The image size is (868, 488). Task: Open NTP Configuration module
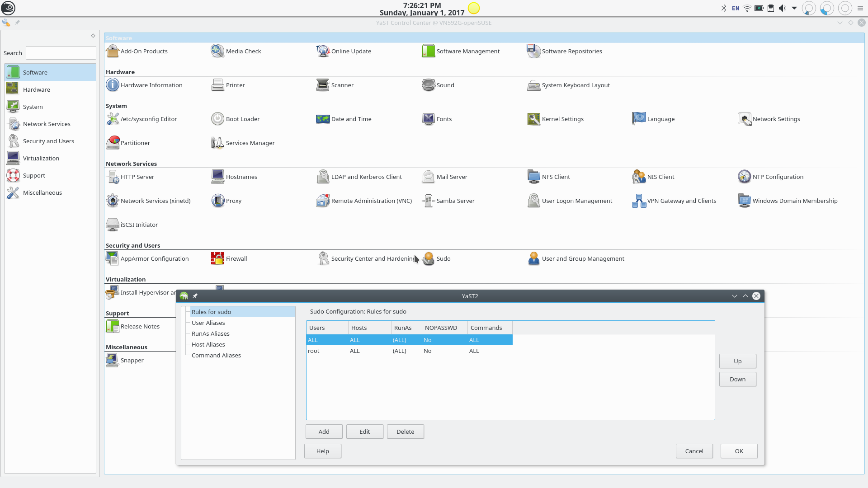pos(770,177)
